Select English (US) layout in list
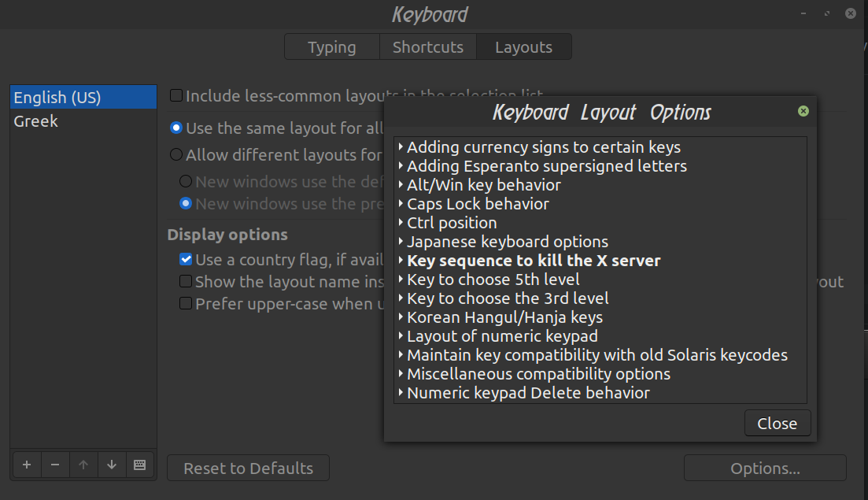The height and width of the screenshot is (500, 868). pos(83,97)
